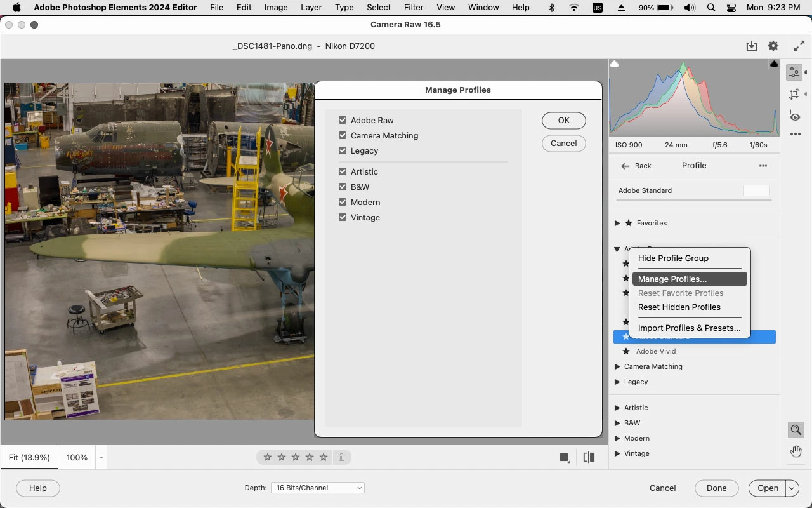Uncheck the Adobe Raw checkbox
812x508 pixels.
(343, 120)
